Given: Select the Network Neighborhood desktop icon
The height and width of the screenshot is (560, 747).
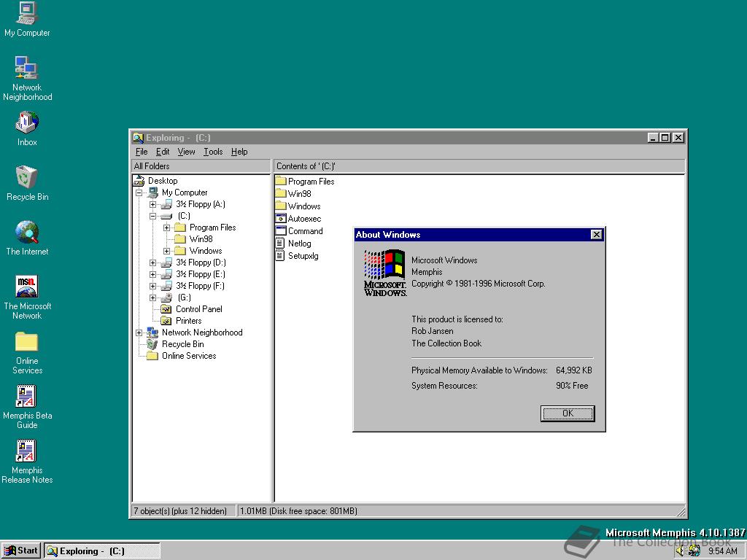Looking at the screenshot, I should [x=27, y=68].
